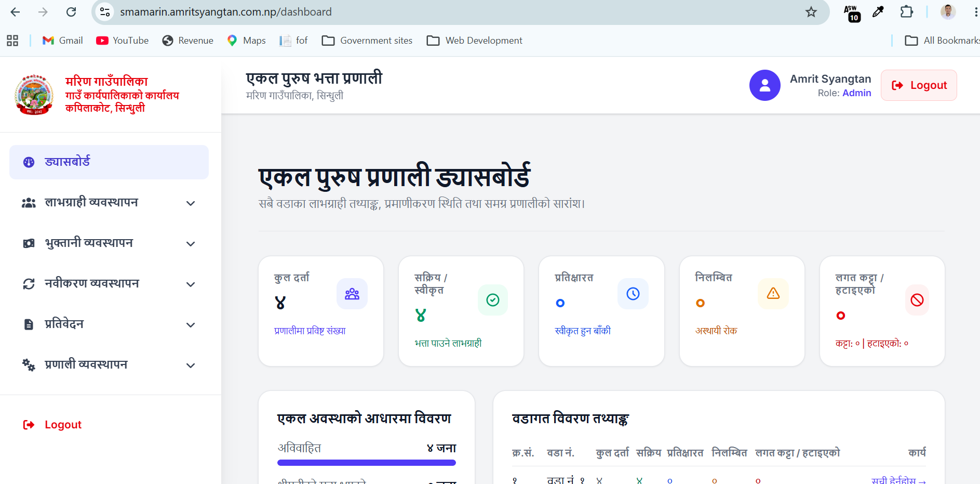Click the प्रणालीमा प्रविष्ट संख्या text

tap(310, 331)
